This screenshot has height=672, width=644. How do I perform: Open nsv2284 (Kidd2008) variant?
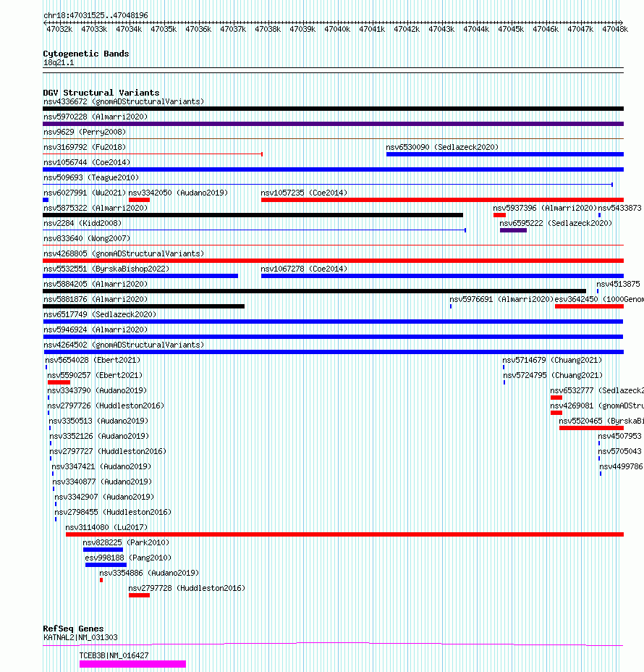click(x=82, y=223)
